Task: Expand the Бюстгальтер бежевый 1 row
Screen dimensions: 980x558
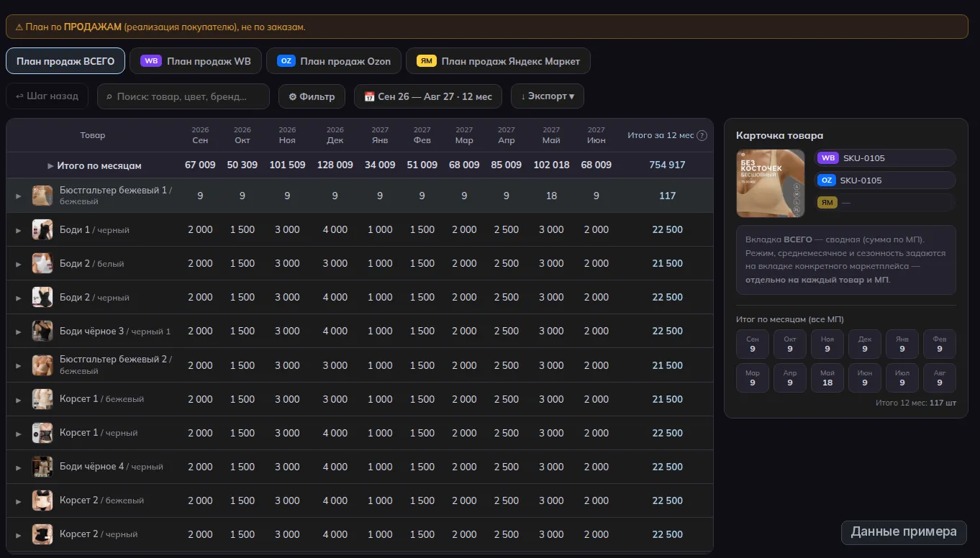Action: (x=19, y=196)
